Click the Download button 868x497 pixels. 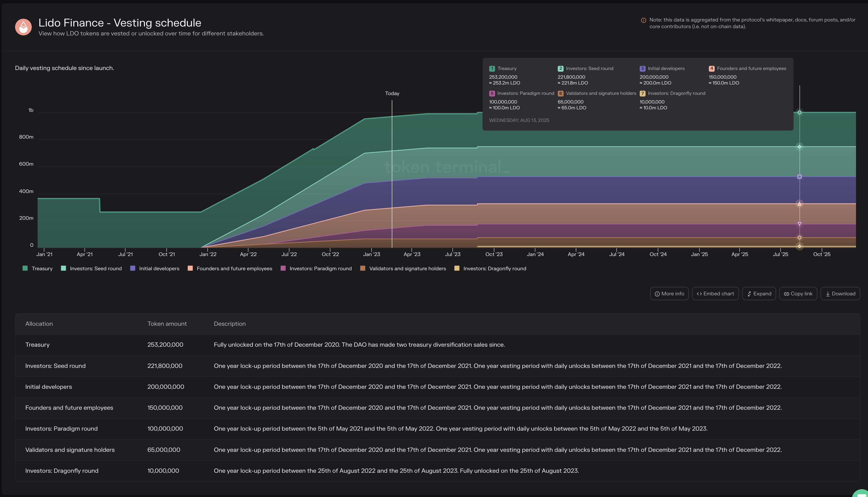pos(840,294)
